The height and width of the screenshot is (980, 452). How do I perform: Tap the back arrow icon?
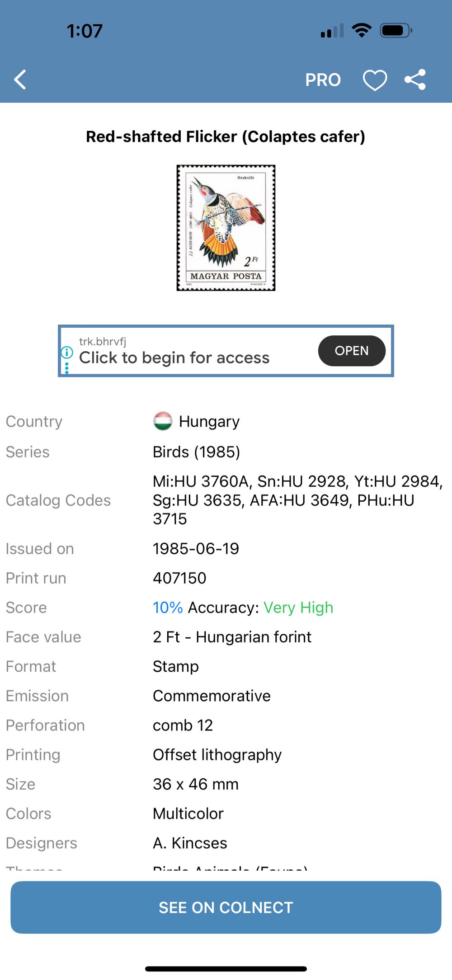20,80
